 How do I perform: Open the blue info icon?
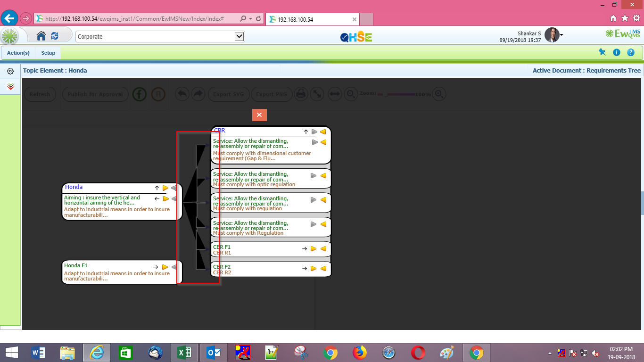click(617, 52)
